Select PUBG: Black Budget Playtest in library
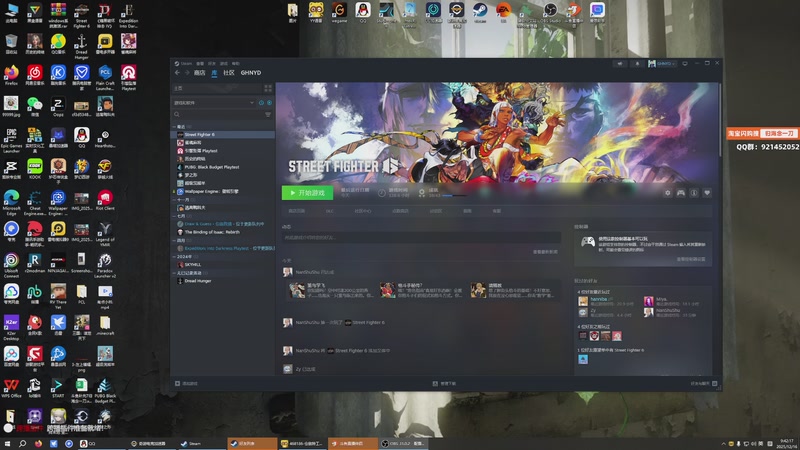Image resolution: width=800 pixels, height=450 pixels. click(x=223, y=167)
